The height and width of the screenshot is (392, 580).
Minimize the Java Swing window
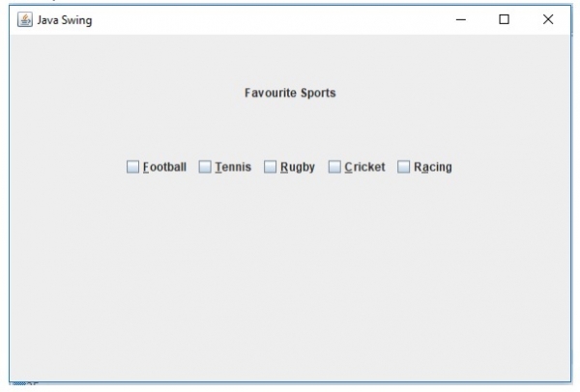(x=461, y=20)
